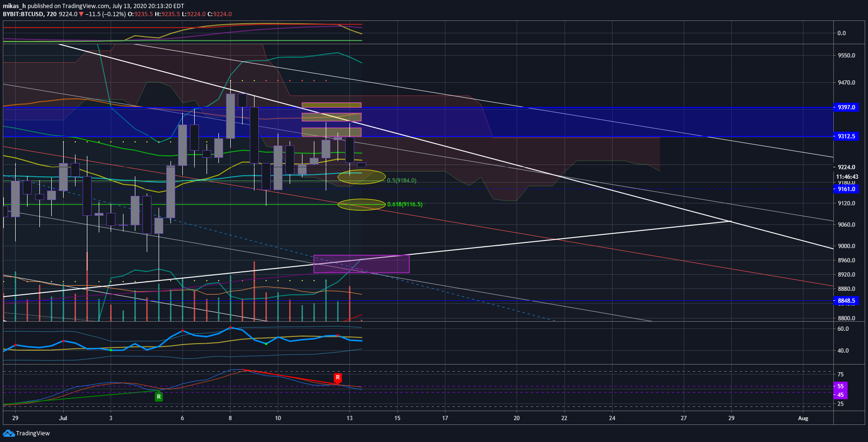Select the yellow ellipse at the 0.5 fib level
This screenshot has width=868, height=442.
pyautogui.click(x=361, y=177)
